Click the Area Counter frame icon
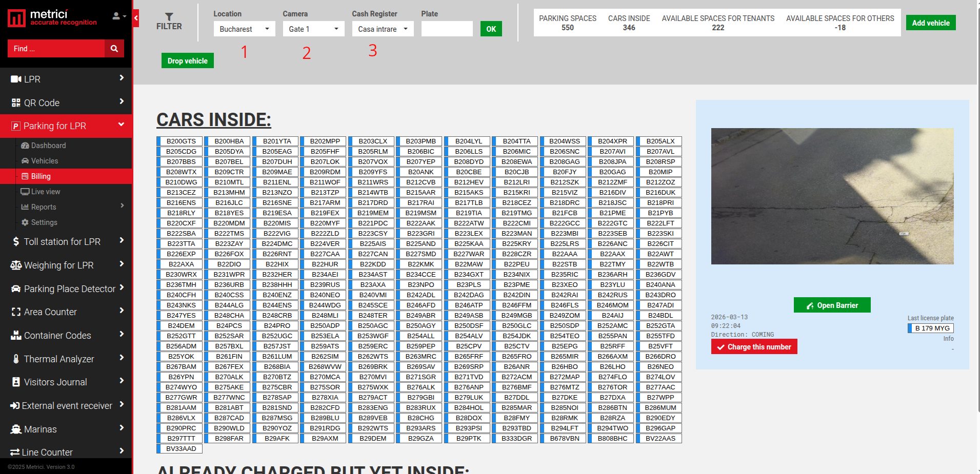 coord(16,312)
